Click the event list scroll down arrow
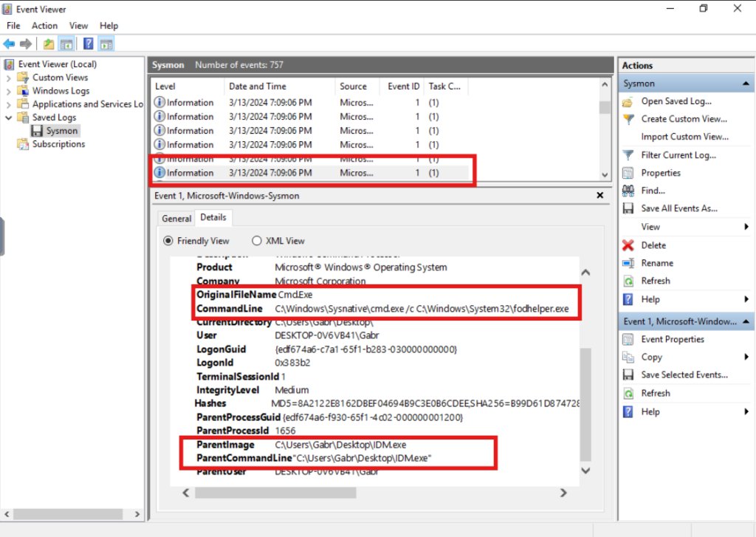This screenshot has height=537, width=756. click(x=605, y=175)
